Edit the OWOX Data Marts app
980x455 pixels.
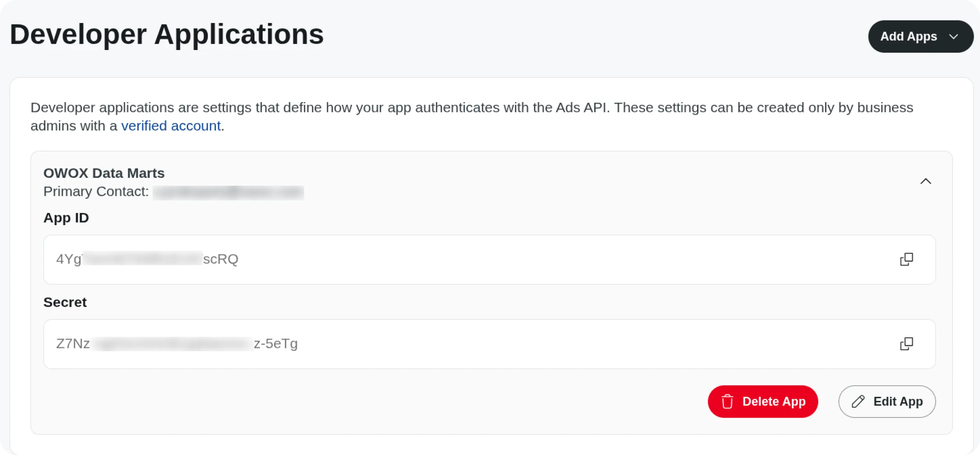coord(887,402)
